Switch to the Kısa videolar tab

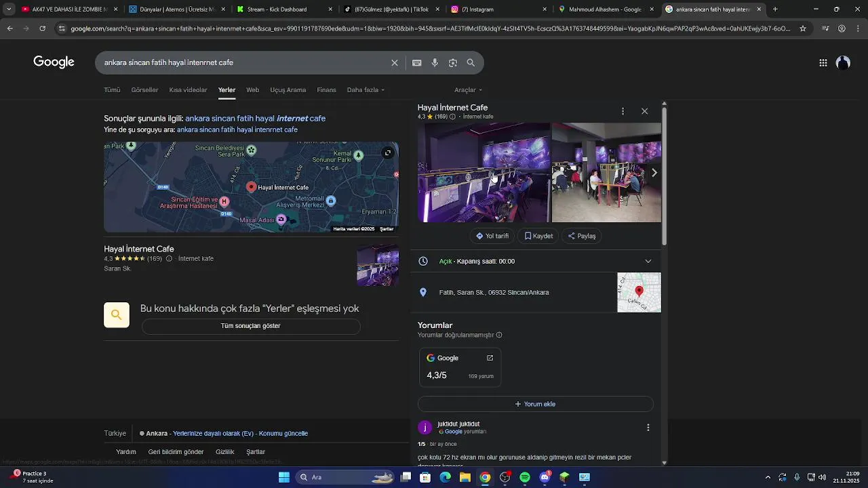click(188, 90)
